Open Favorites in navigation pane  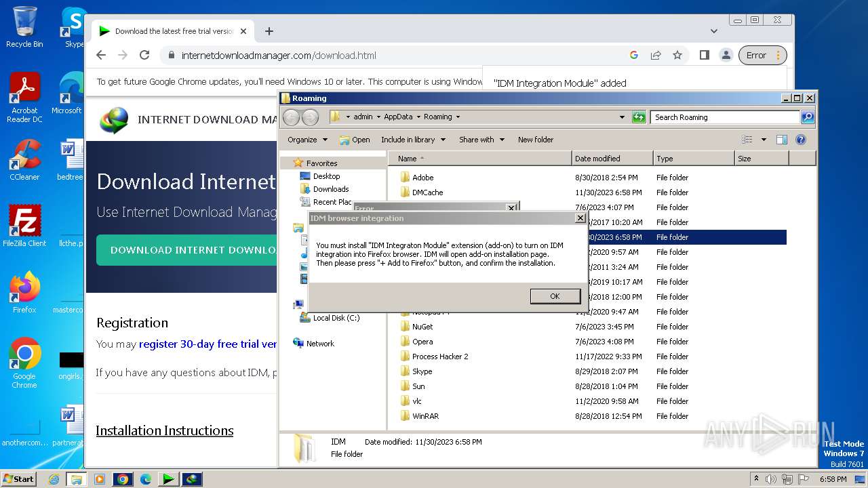tap(321, 163)
